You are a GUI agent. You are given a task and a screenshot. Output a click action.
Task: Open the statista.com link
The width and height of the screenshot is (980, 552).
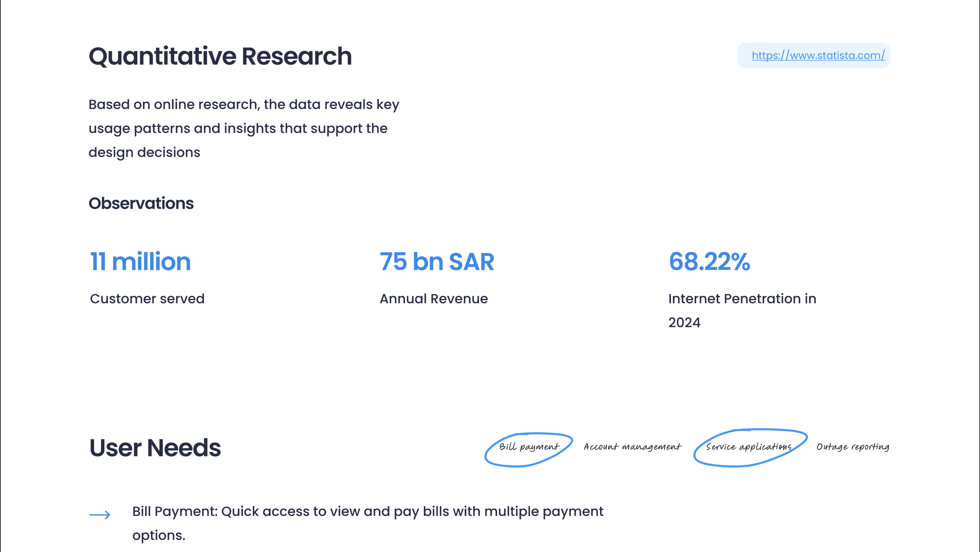818,56
